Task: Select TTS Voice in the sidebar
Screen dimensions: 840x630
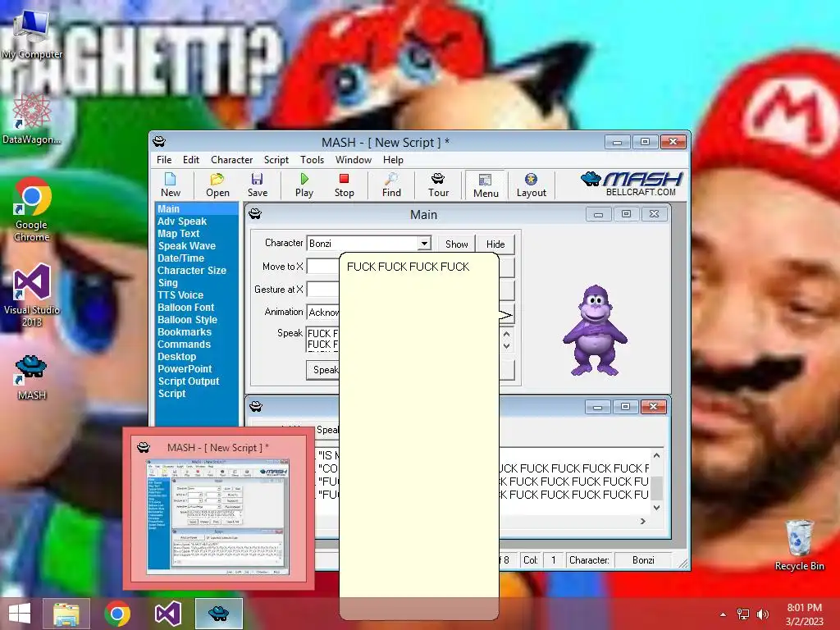Action: [x=180, y=295]
